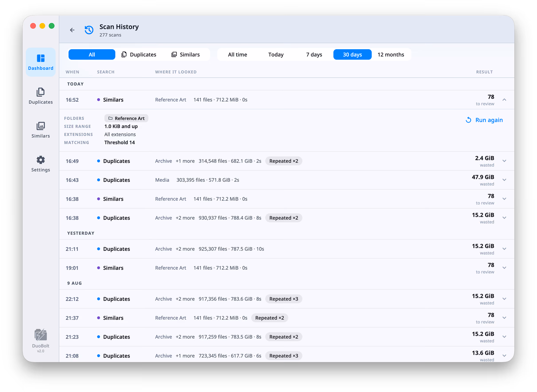The height and width of the screenshot is (392, 537).
Task: Show all scan types with All filter
Action: [92, 55]
